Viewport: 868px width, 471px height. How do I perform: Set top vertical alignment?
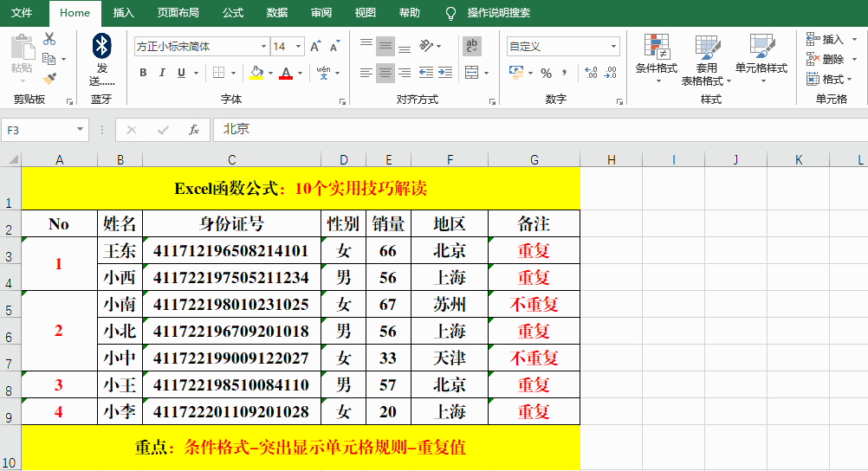366,46
